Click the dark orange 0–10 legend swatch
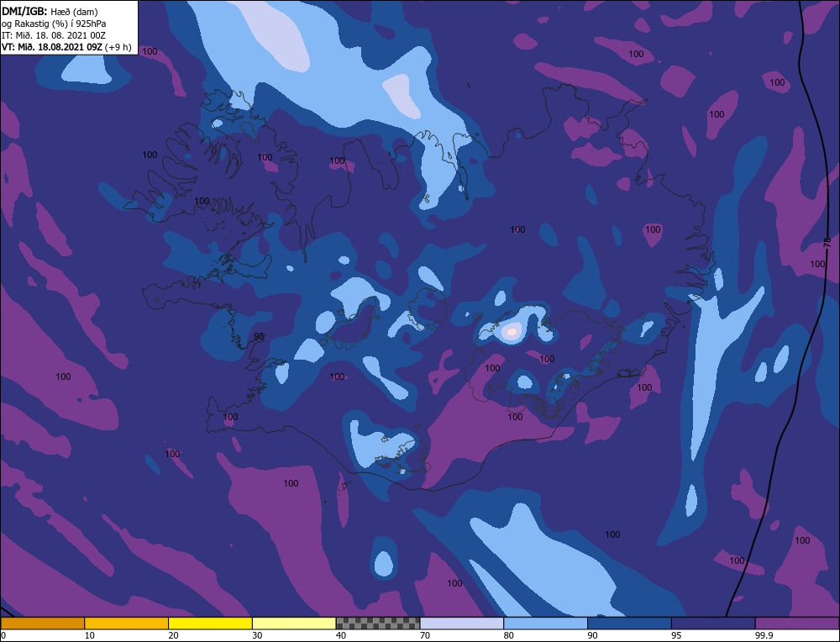This screenshot has height=642, width=840. [42, 624]
